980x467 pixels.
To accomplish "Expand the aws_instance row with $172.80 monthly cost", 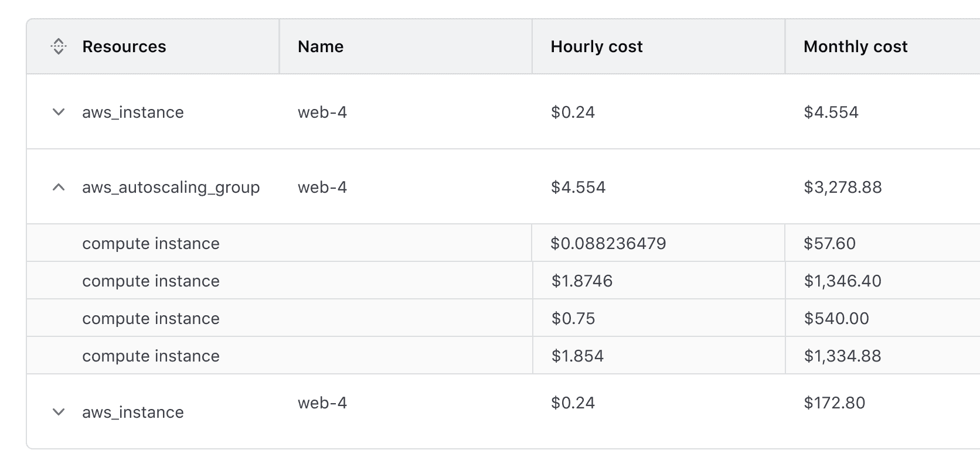I will tap(59, 412).
